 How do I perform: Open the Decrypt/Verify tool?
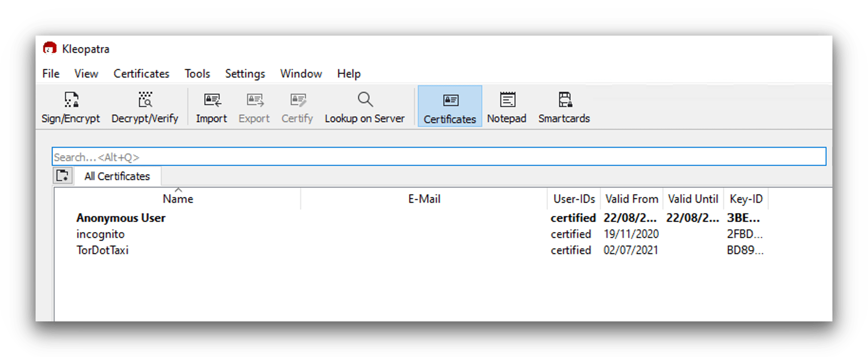pyautogui.click(x=145, y=107)
